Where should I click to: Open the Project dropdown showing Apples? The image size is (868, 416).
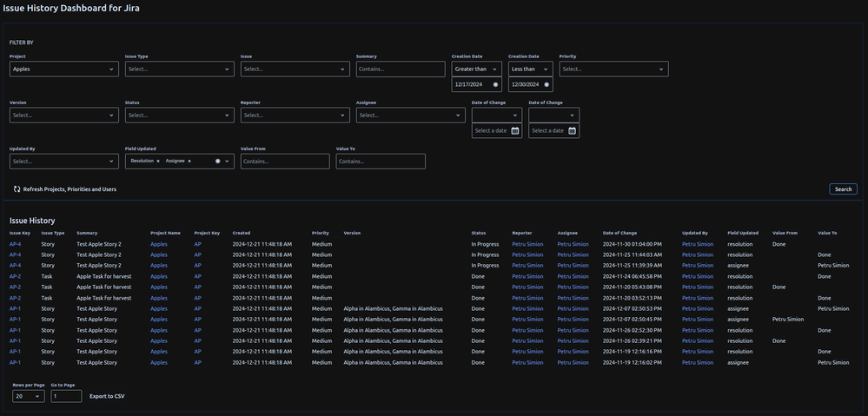click(x=64, y=69)
